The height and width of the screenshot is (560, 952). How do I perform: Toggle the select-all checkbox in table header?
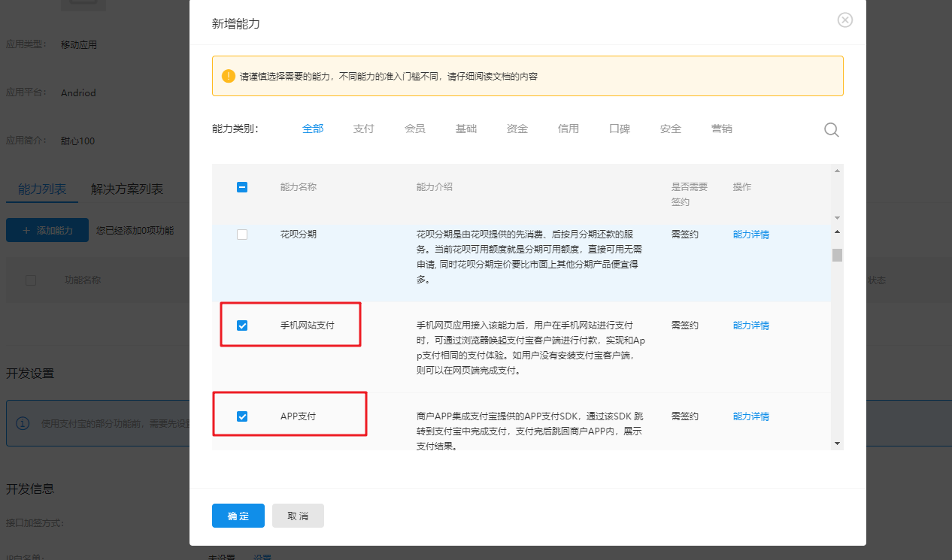point(242,187)
